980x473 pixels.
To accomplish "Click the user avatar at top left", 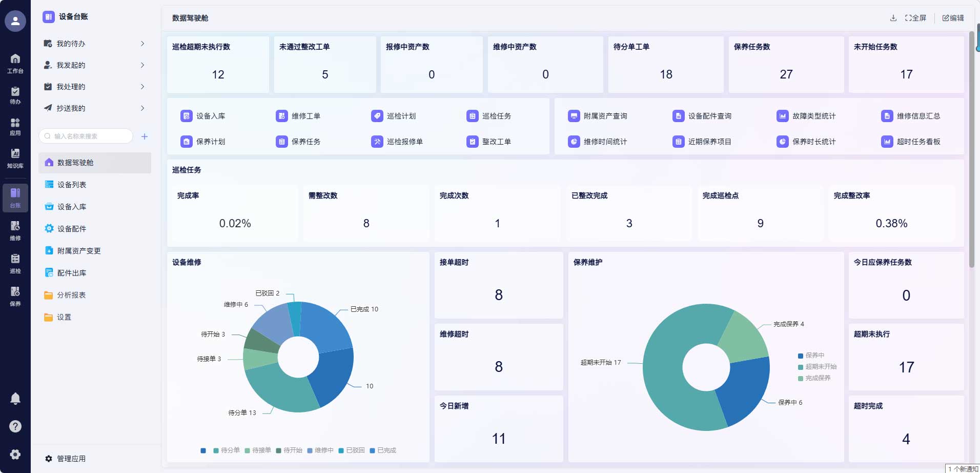I will (x=15, y=21).
